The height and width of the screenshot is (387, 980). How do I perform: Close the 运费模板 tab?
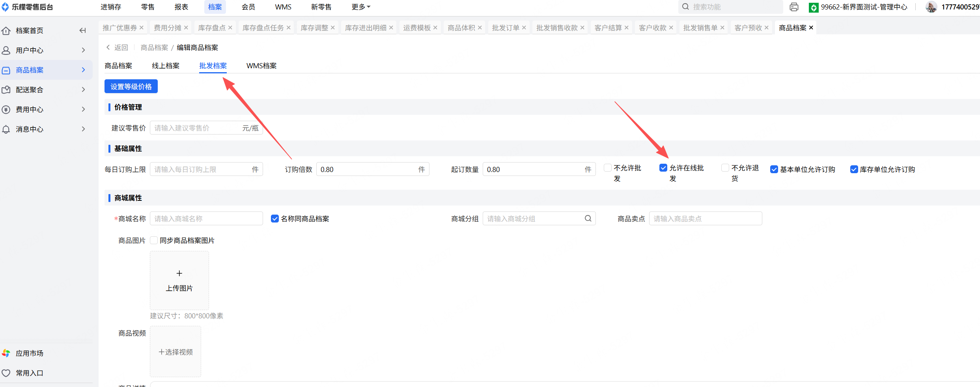[435, 28]
